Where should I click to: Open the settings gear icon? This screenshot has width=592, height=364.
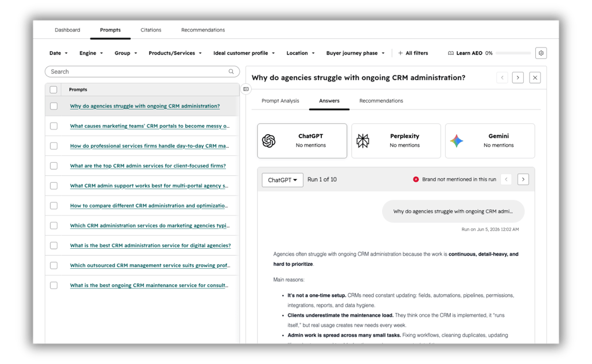point(541,53)
